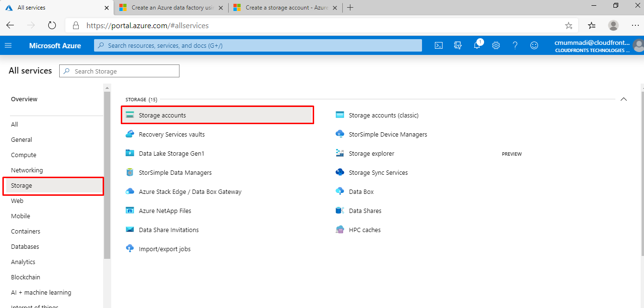Open the HPC caches link

click(365, 230)
